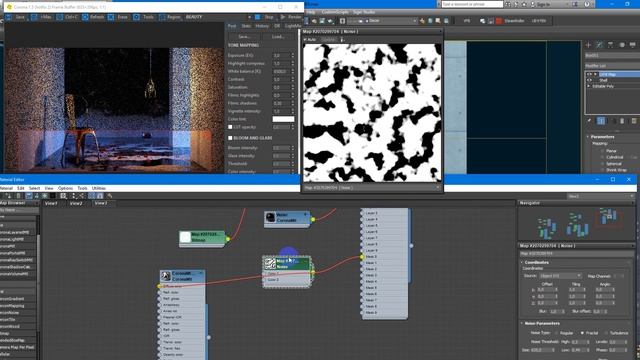The height and width of the screenshot is (360, 640).
Task: Open the Select menu in Material Editor
Action: 34,188
